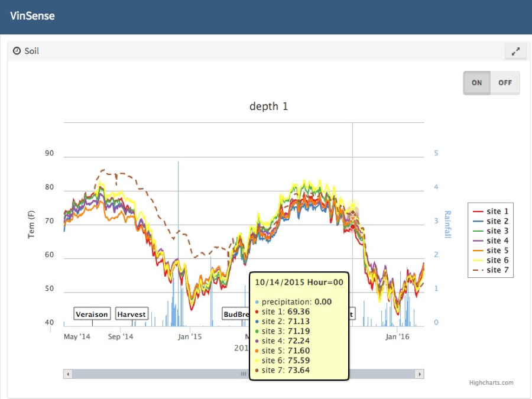Click the Rainfall axis label

click(x=448, y=224)
